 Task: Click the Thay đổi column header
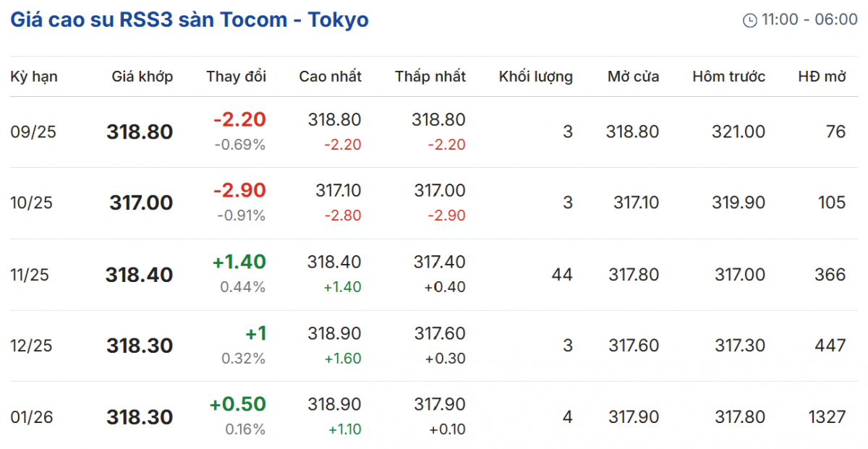236,77
